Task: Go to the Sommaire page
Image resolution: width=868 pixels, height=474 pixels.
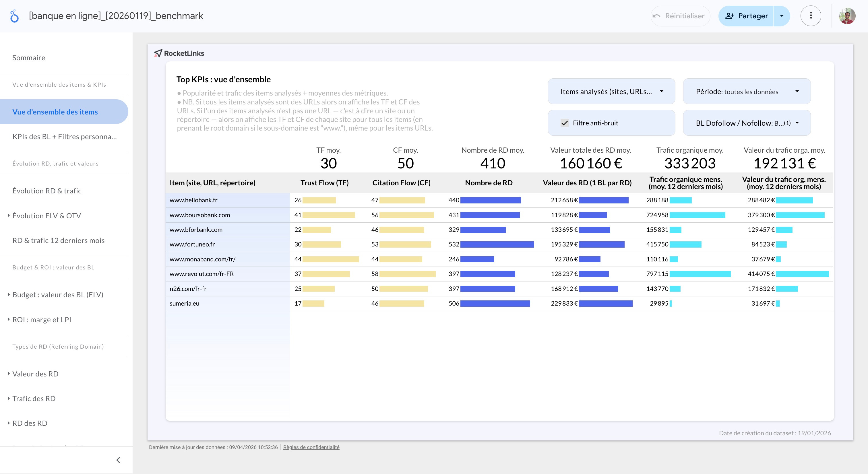Action: [x=29, y=58]
